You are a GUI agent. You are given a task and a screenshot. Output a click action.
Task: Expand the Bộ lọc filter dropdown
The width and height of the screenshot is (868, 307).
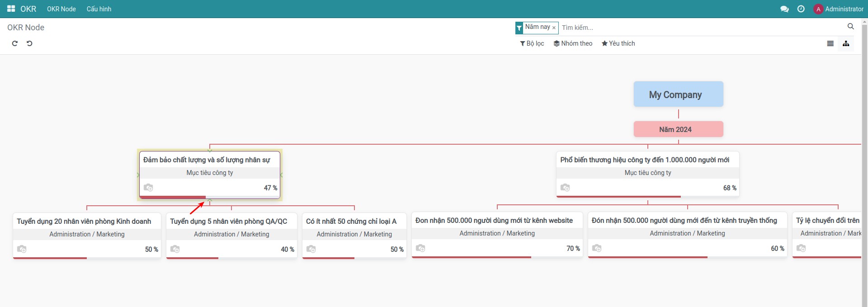(x=532, y=43)
